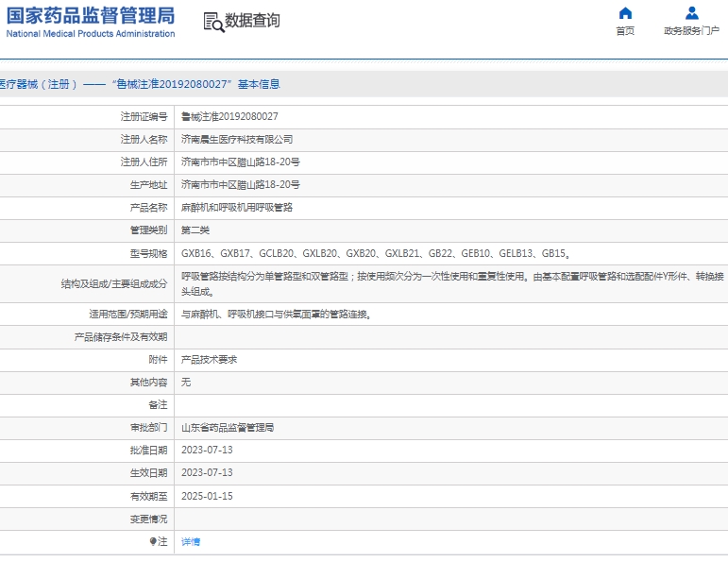The height and width of the screenshot is (562, 728).
Task: Click the 有效期至 value 2025-01-15
Action: point(207,496)
